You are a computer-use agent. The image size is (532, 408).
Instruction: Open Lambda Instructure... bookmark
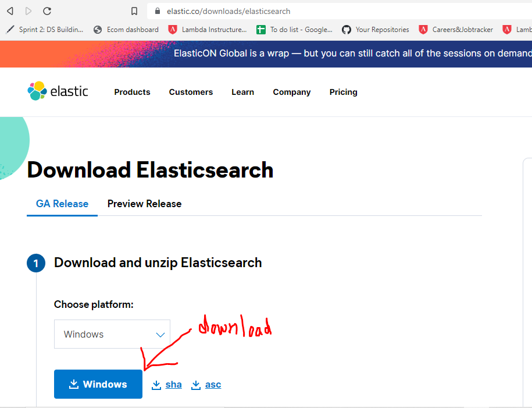pos(208,30)
